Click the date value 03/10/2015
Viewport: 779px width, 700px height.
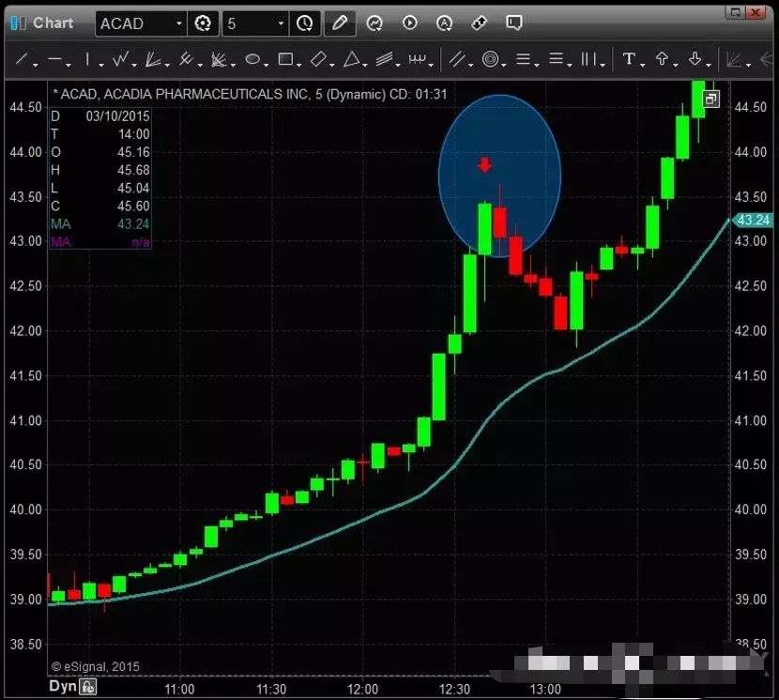[x=117, y=116]
